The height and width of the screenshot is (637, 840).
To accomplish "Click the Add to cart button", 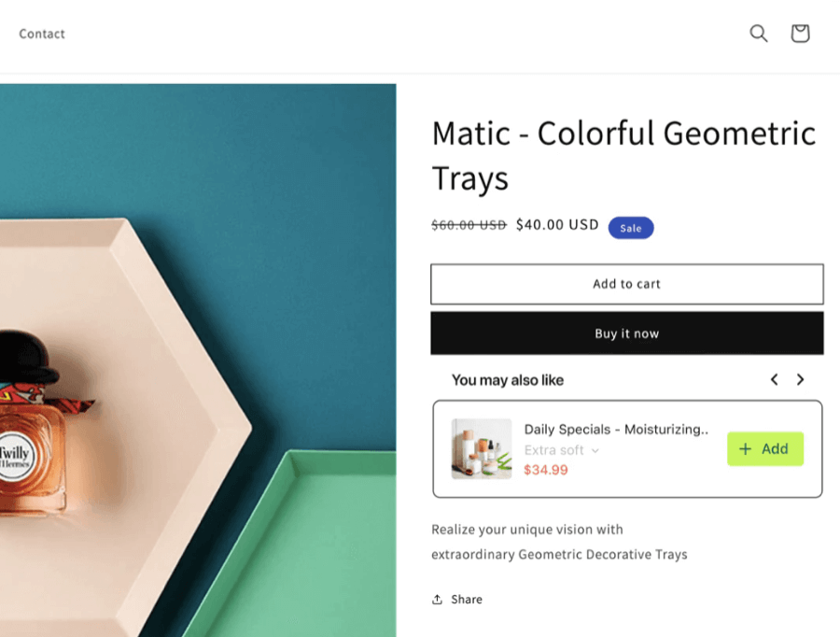I will tap(626, 284).
